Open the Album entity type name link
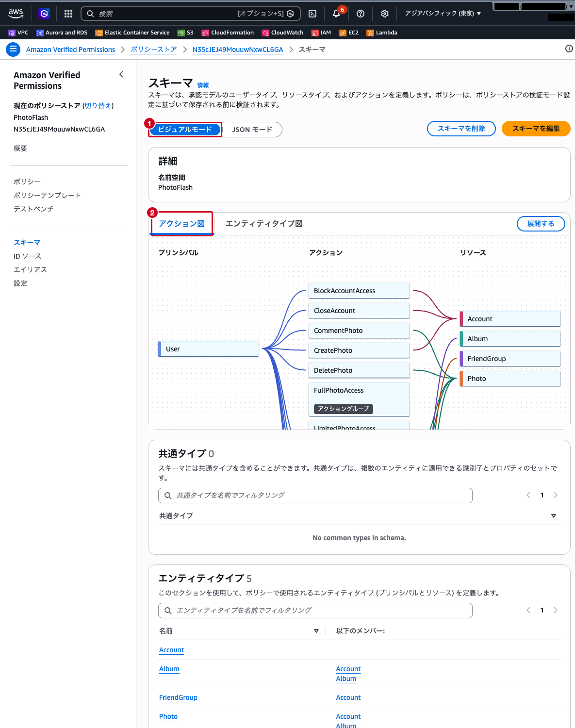Viewport: 575px width, 728px height. [169, 669]
